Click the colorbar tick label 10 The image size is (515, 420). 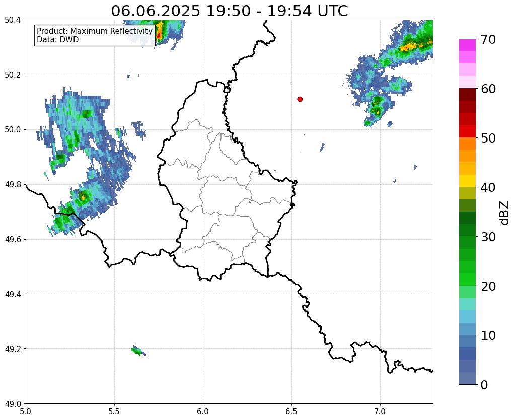[488, 335]
